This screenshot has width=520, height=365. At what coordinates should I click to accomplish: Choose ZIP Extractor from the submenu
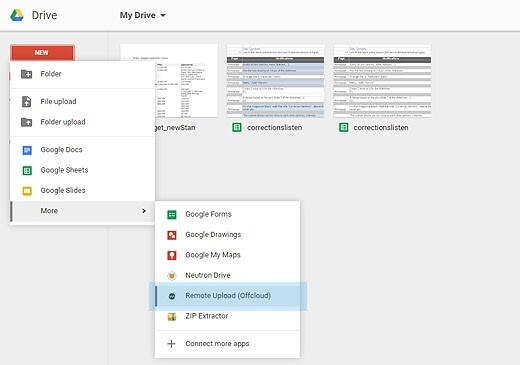227,316
